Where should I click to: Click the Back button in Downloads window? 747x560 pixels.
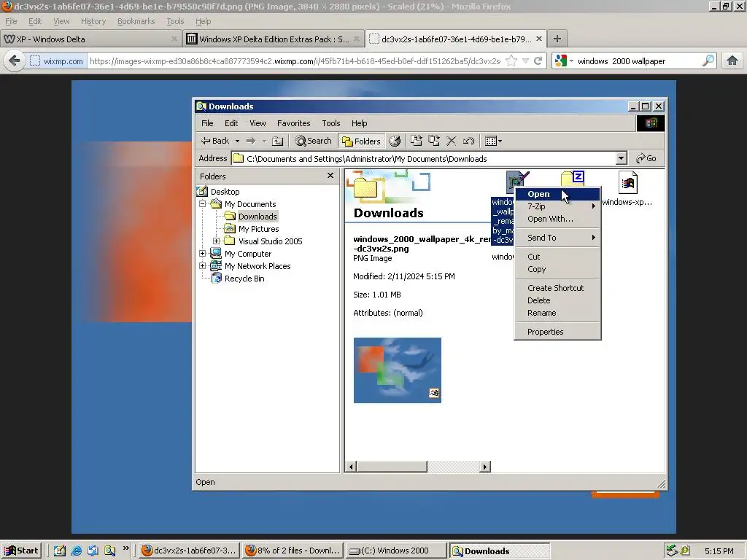click(x=215, y=141)
